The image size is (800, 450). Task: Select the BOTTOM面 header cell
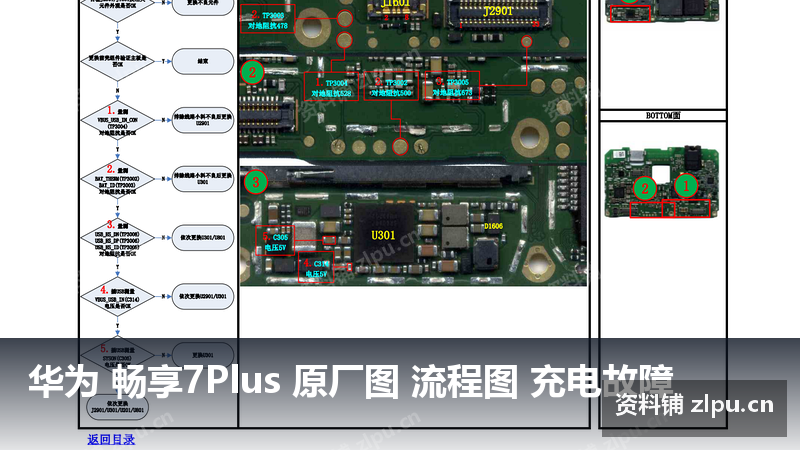click(x=663, y=116)
